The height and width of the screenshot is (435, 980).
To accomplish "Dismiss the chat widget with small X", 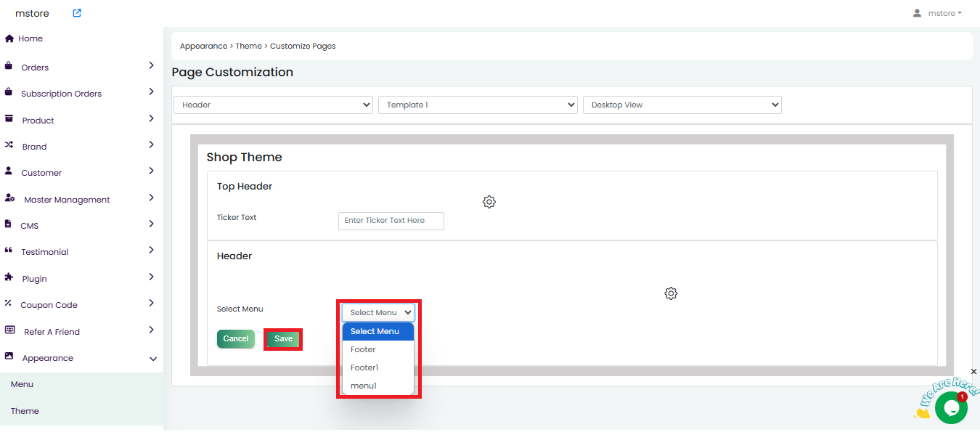I will [973, 372].
